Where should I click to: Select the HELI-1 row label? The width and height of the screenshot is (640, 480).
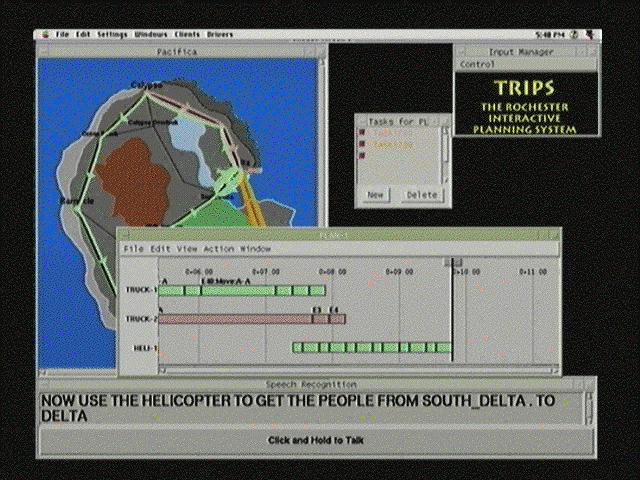coord(145,348)
